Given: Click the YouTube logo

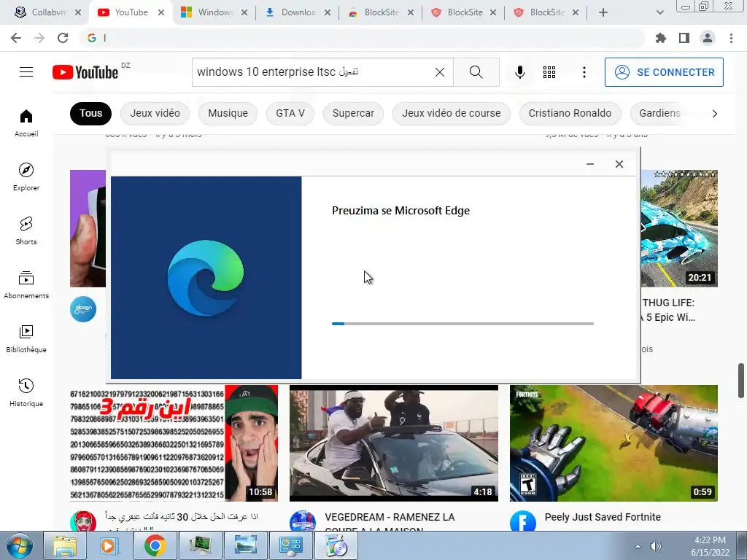Looking at the screenshot, I should pos(85,72).
